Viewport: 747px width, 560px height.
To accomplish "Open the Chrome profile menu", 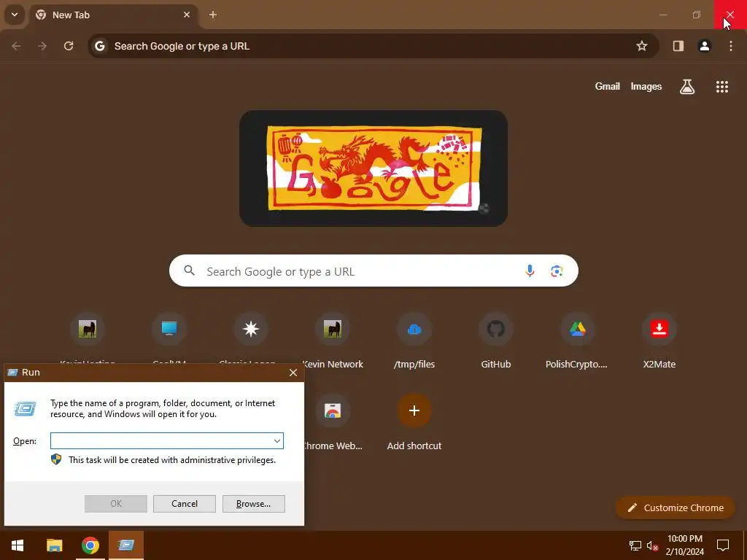I will click(x=705, y=46).
